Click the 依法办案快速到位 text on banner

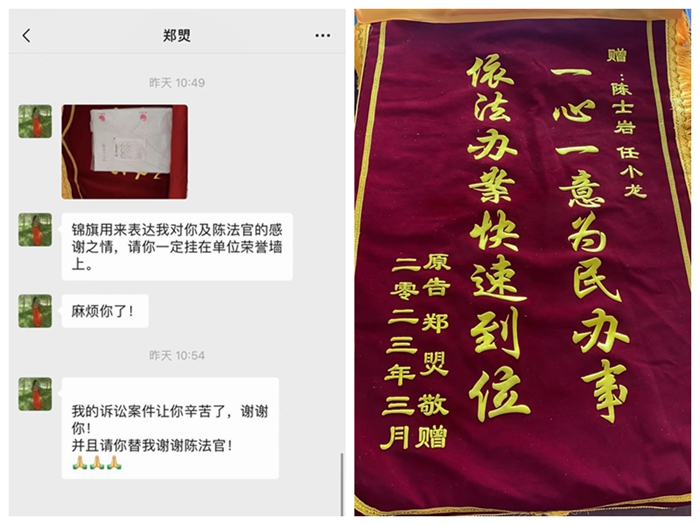tap(496, 238)
